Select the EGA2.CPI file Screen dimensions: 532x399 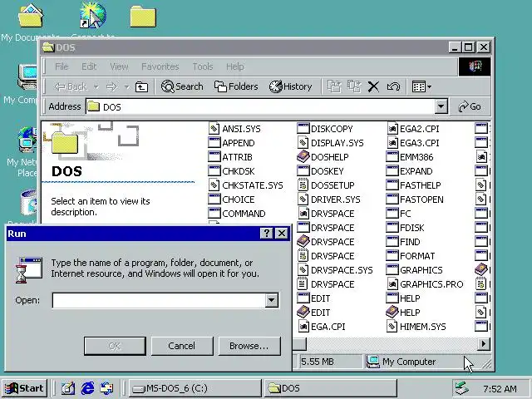click(x=413, y=129)
